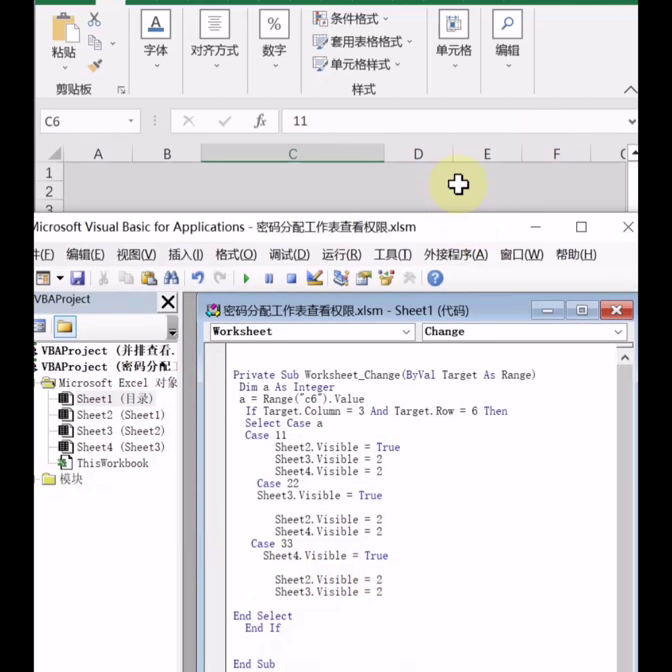Collapse the Excel ribbon with caret
672x672 pixels.
tap(630, 90)
